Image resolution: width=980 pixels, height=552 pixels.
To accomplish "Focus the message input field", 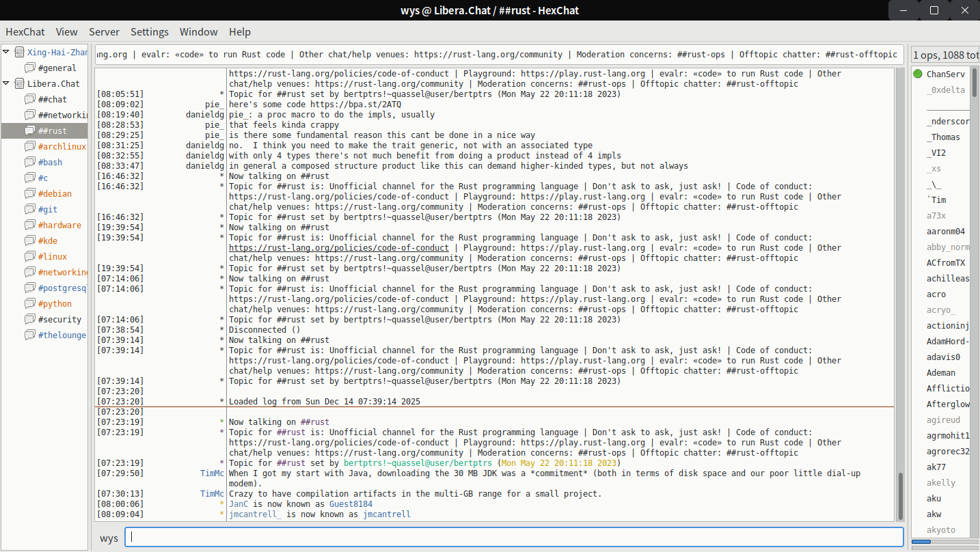I will coord(513,537).
